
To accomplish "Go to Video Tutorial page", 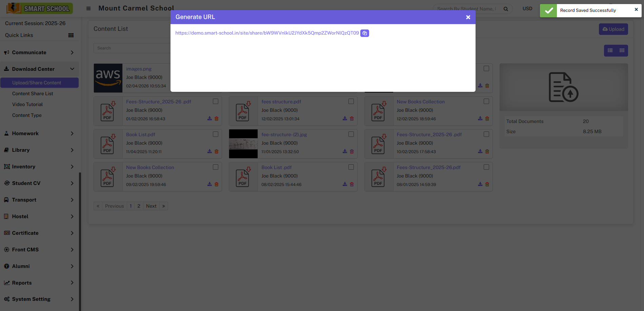I will point(27,104).
